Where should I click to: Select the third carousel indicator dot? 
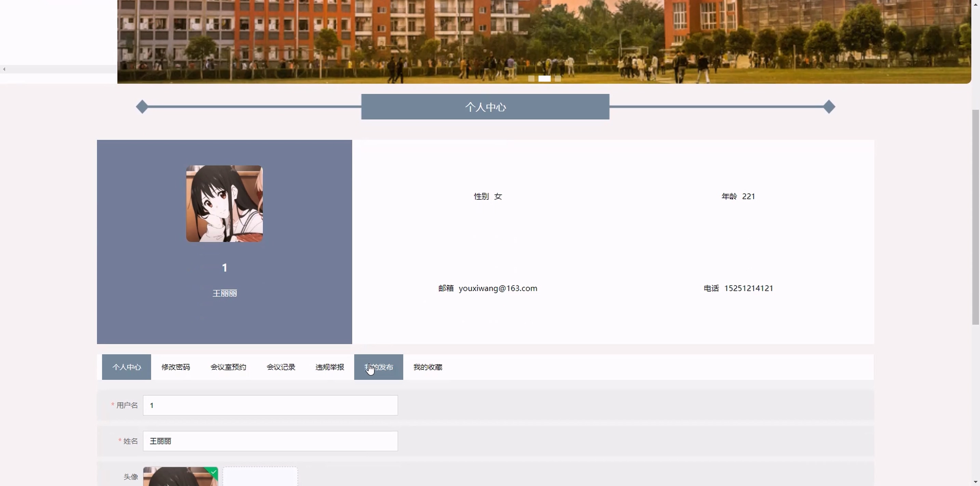pyautogui.click(x=558, y=79)
